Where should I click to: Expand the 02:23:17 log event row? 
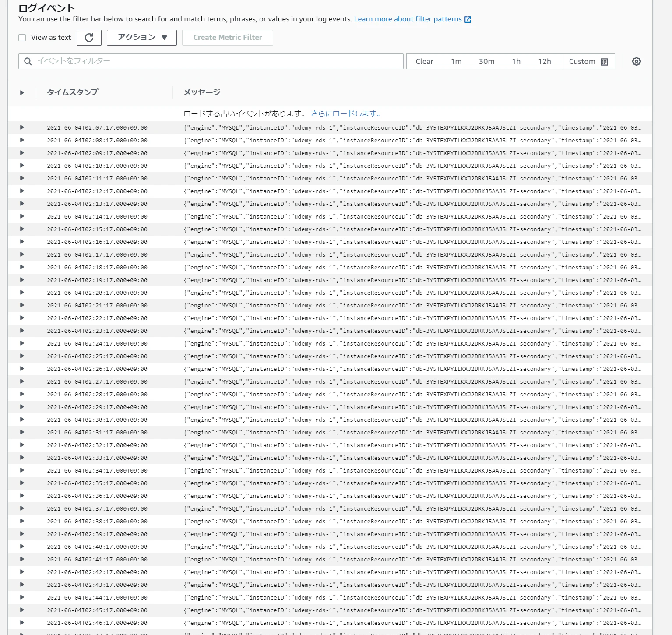pos(22,331)
